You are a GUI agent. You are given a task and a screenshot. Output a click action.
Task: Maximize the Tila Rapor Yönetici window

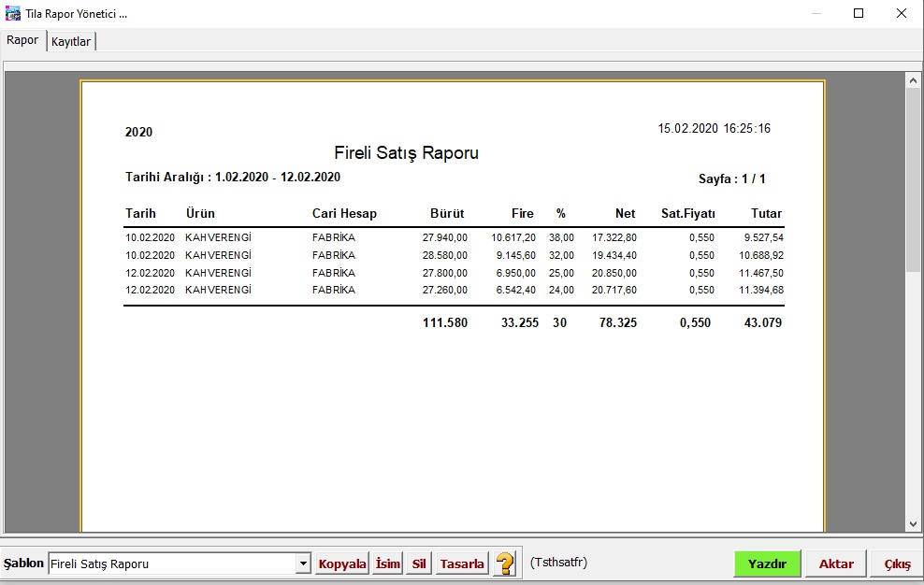(x=859, y=14)
